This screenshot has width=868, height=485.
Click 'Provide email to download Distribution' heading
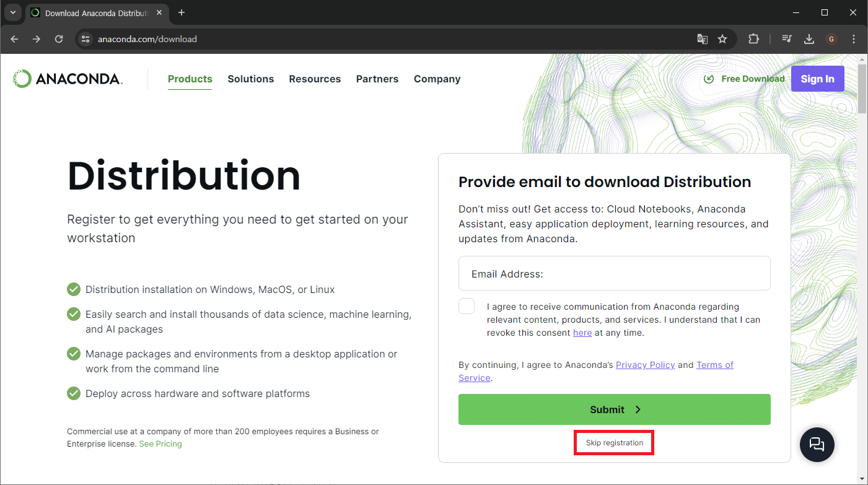(605, 182)
